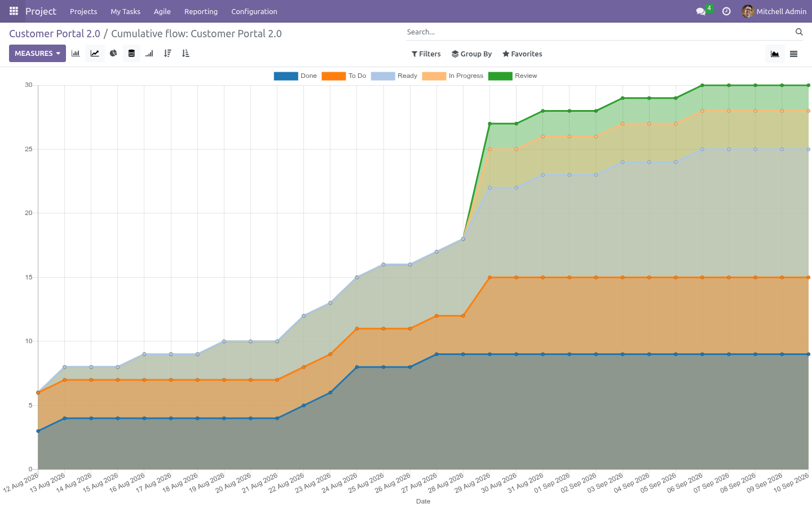Open the Reporting menu
812x508 pixels.
pos(201,11)
